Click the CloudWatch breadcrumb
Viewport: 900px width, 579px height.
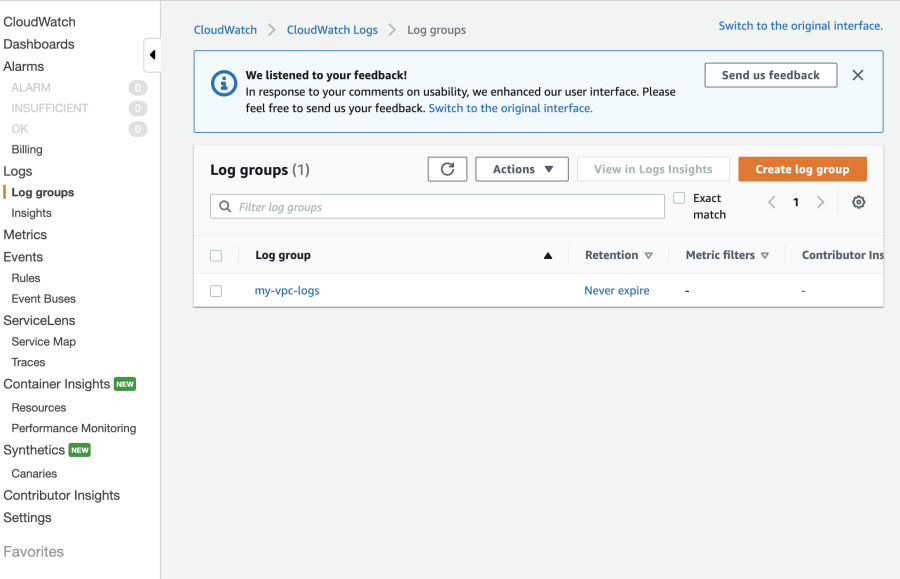coord(225,30)
